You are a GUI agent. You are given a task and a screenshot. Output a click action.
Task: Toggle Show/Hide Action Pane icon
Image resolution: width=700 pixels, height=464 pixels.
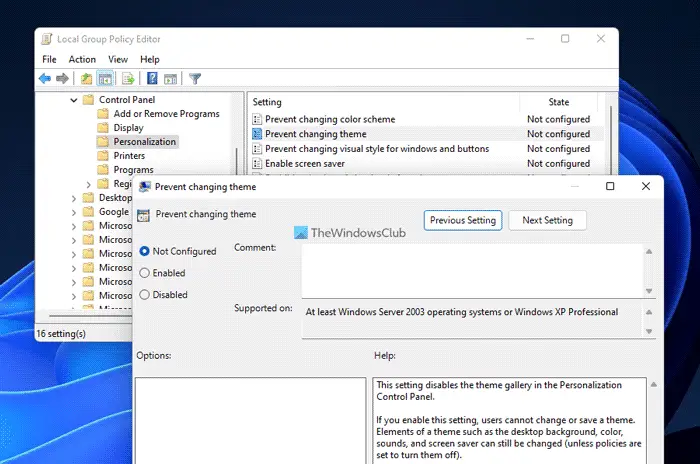pyautogui.click(x=170, y=78)
